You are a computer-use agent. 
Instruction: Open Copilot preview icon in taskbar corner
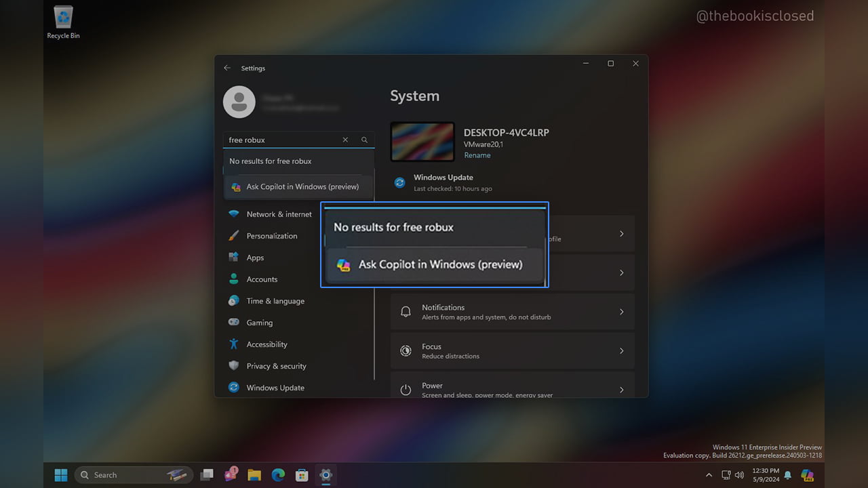[807, 475]
